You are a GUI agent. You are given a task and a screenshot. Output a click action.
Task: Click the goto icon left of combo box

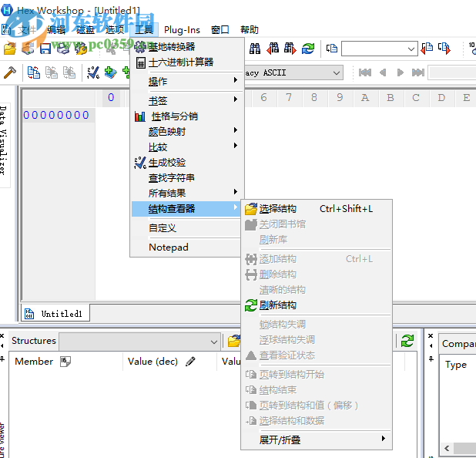point(332,49)
